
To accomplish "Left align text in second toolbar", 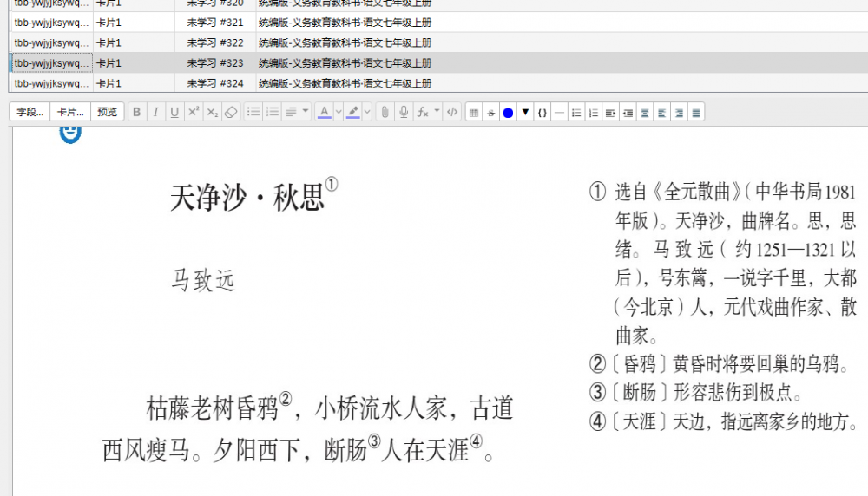I will click(x=662, y=113).
